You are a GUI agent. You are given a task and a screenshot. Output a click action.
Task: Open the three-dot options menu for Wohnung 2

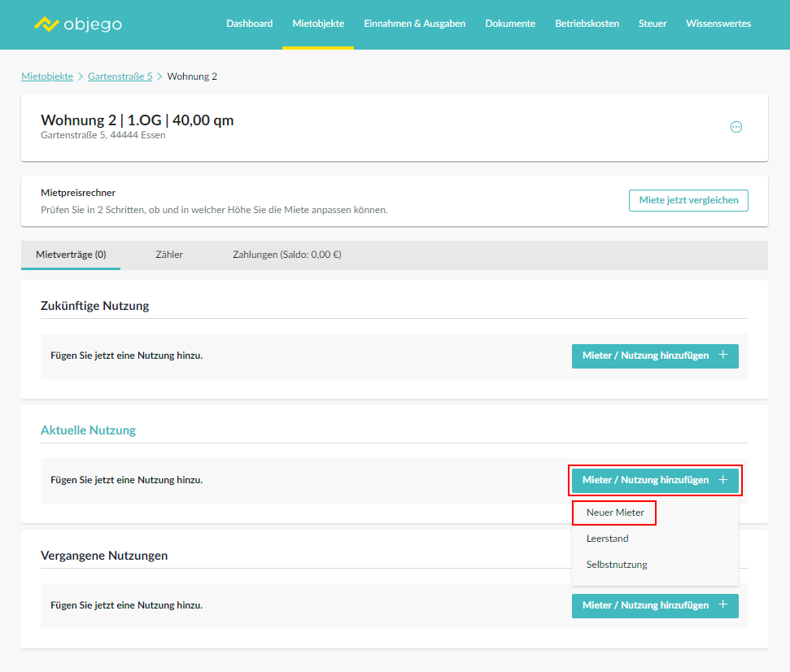736,127
